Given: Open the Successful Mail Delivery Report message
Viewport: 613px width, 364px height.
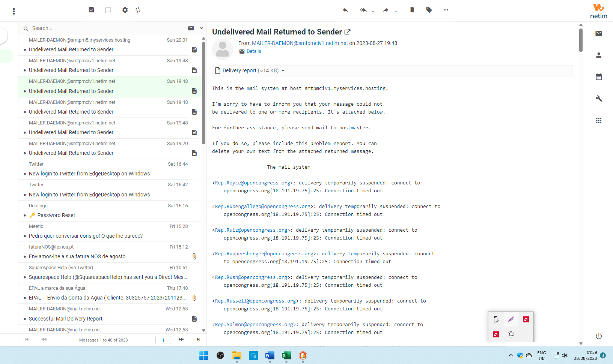Looking at the screenshot, I should pos(110,314).
